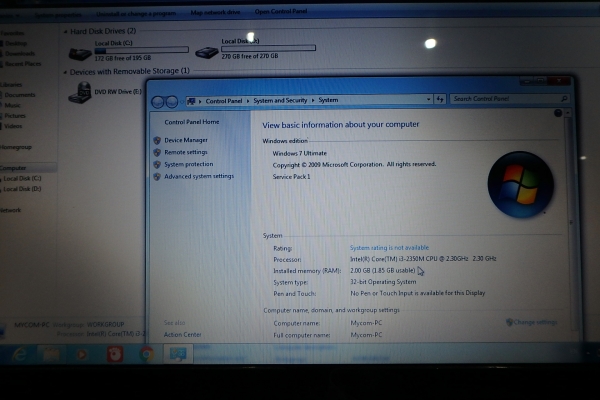
Task: Select System in the breadcrumb path
Action: [x=328, y=100]
